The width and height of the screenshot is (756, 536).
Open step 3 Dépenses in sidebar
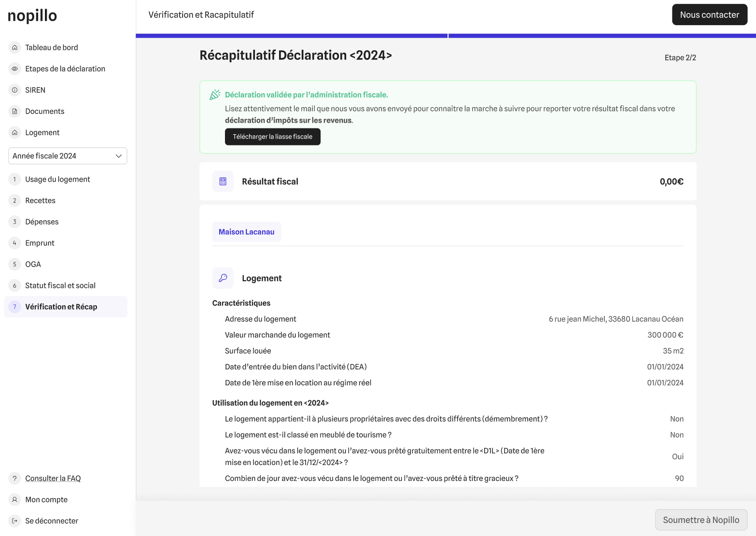(42, 222)
